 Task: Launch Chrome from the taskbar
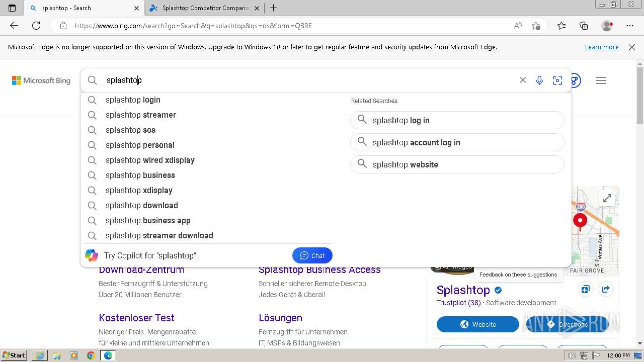[x=91, y=355]
